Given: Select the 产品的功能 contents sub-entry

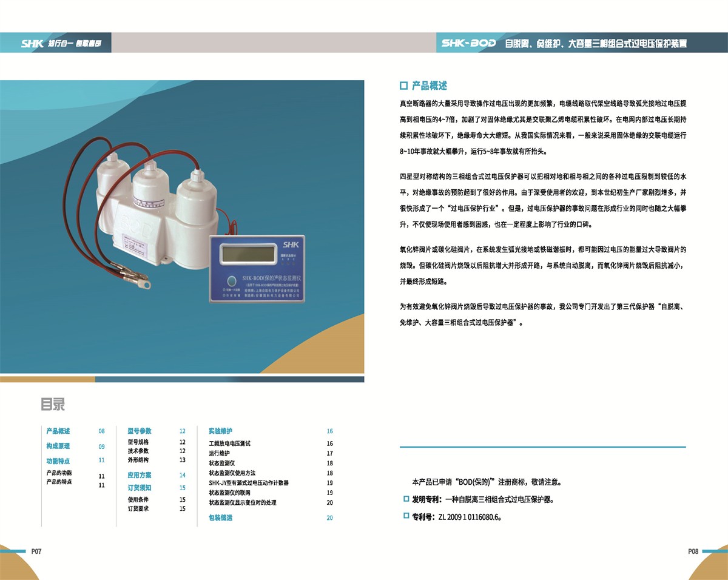Looking at the screenshot, I should point(59,473).
